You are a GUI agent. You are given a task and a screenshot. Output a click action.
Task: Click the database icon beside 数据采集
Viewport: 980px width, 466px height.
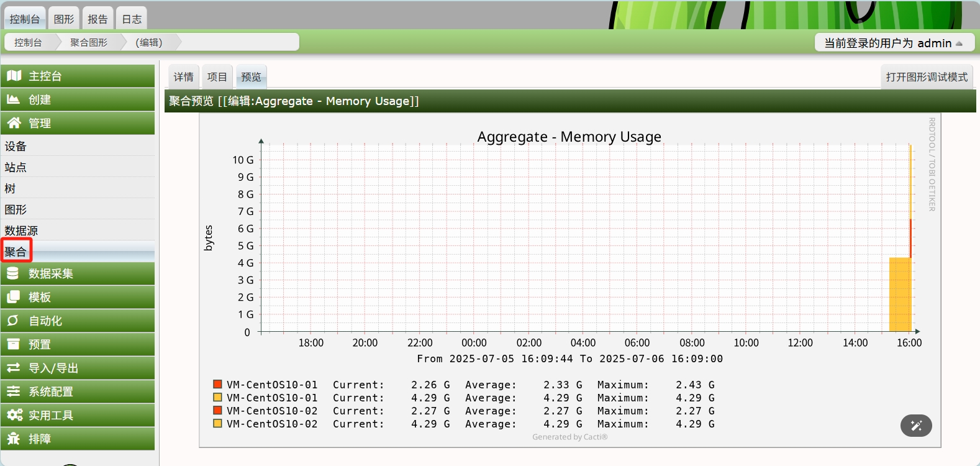pos(13,273)
